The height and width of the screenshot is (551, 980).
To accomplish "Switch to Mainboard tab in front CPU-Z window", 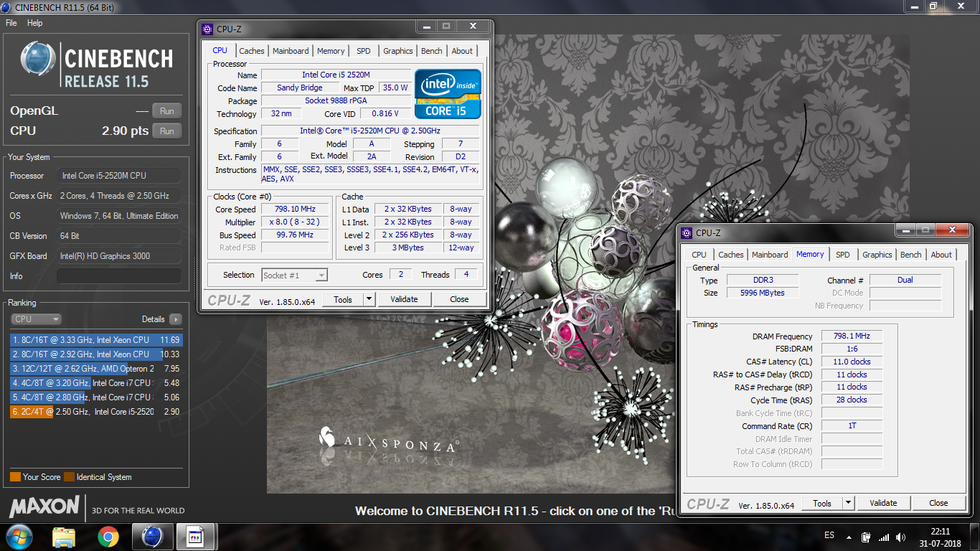I will pyautogui.click(x=291, y=51).
